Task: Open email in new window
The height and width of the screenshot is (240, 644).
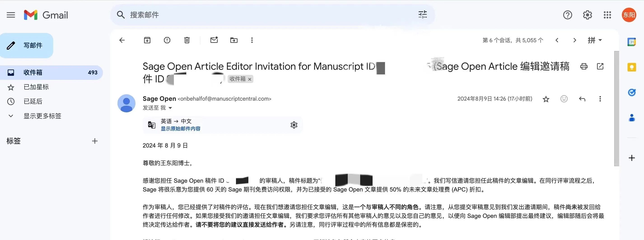Action: (600, 67)
